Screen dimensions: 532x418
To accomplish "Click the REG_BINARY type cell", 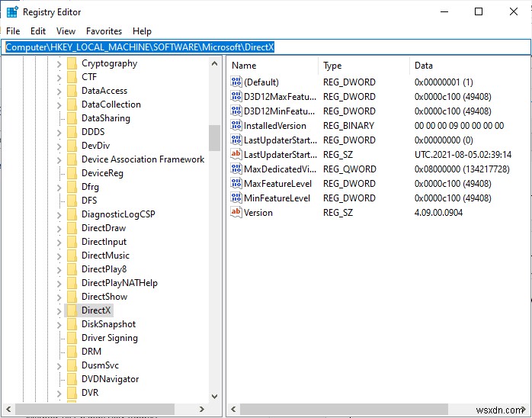I will (348, 126).
